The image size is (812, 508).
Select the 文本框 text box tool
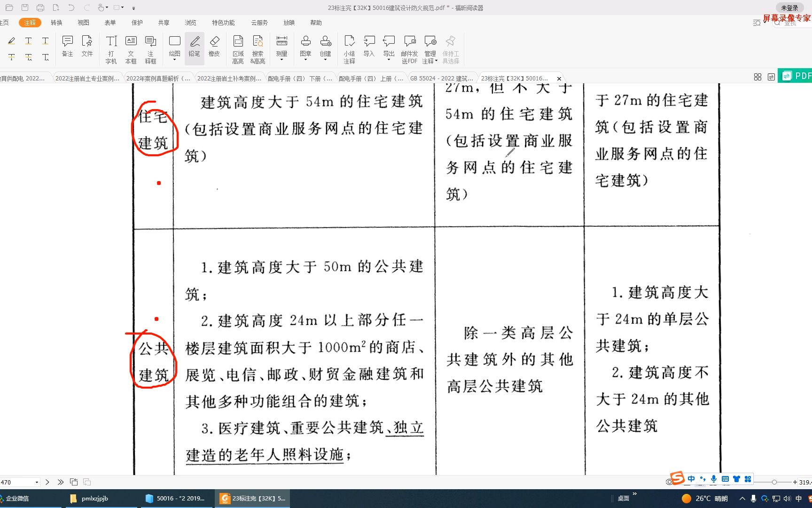pyautogui.click(x=131, y=49)
